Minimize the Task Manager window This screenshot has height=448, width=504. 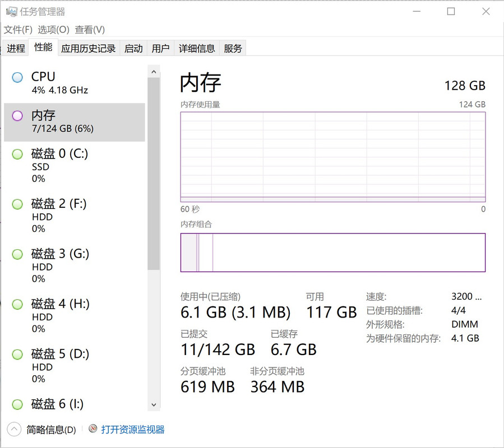tap(417, 12)
